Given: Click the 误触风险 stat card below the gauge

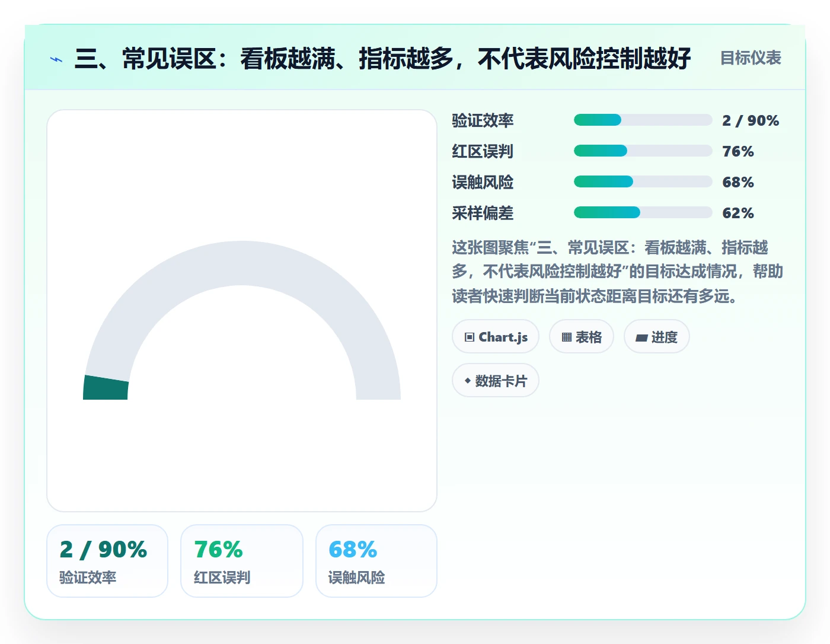Looking at the screenshot, I should (376, 561).
